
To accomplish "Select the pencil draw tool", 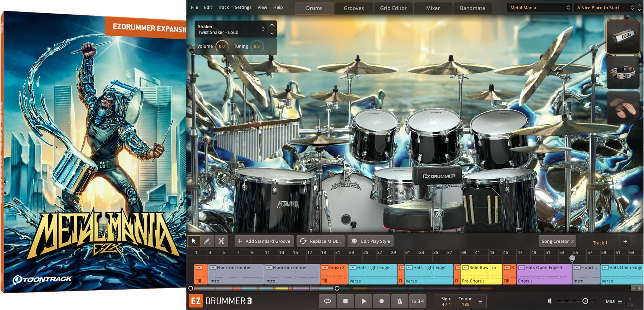I will coord(208,241).
